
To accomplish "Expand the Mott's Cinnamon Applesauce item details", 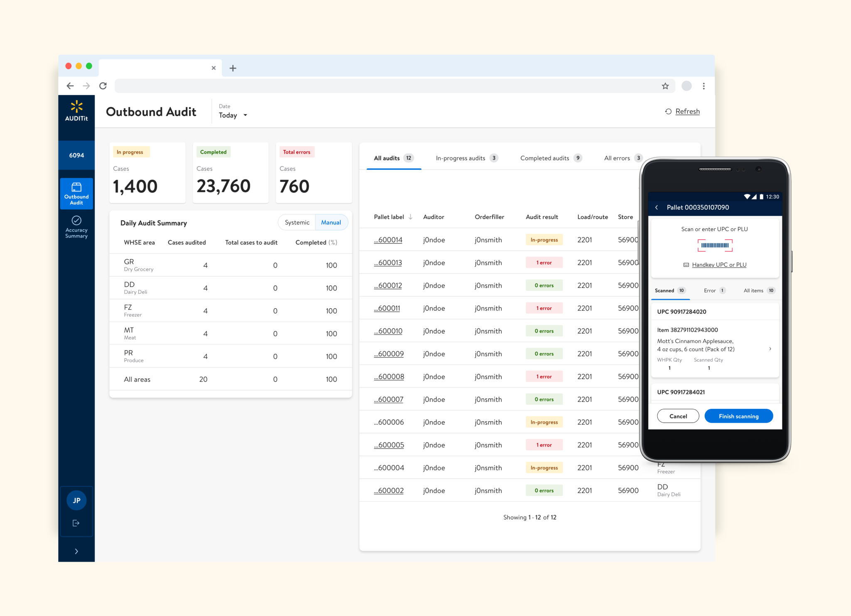I will point(770,349).
